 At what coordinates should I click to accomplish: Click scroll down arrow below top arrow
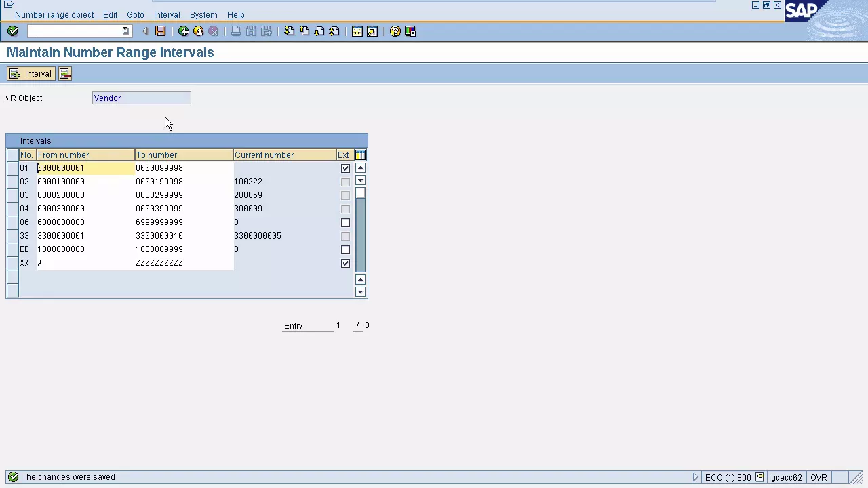(361, 180)
